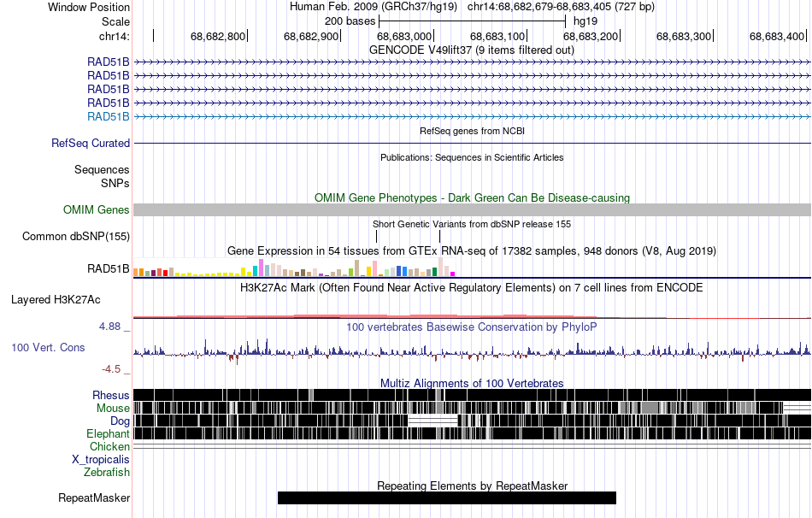The height and width of the screenshot is (518, 812).
Task: Click the 100 Vert. Cons label
Action: pyautogui.click(x=48, y=348)
